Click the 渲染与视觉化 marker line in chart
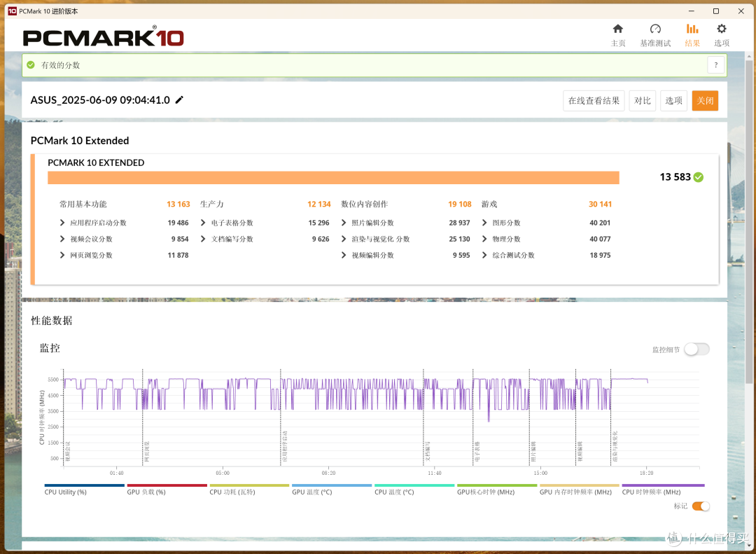The image size is (756, 554). (x=611, y=418)
